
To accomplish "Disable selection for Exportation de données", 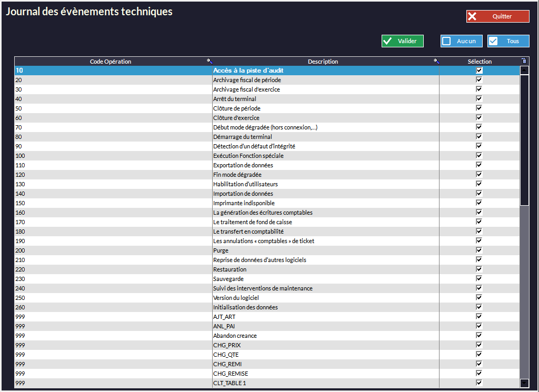I will (479, 165).
